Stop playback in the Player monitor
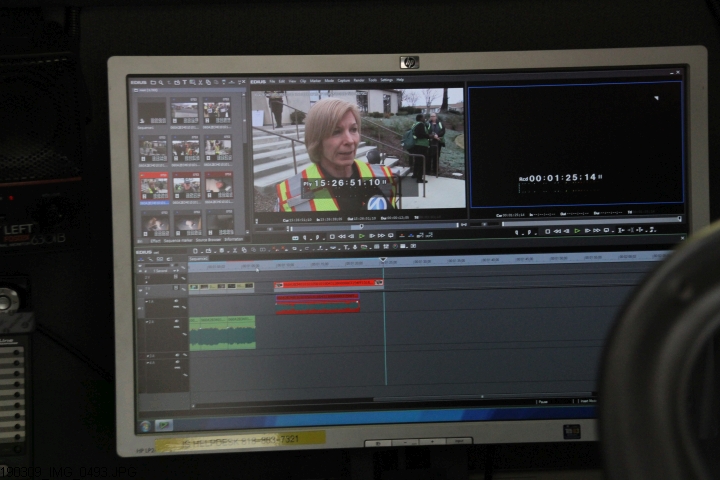The height and width of the screenshot is (480, 720). (332, 237)
